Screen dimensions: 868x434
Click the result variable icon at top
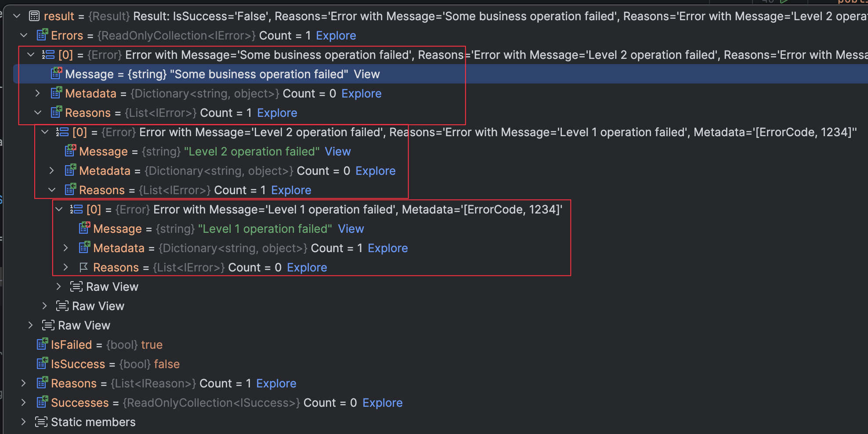coord(34,16)
